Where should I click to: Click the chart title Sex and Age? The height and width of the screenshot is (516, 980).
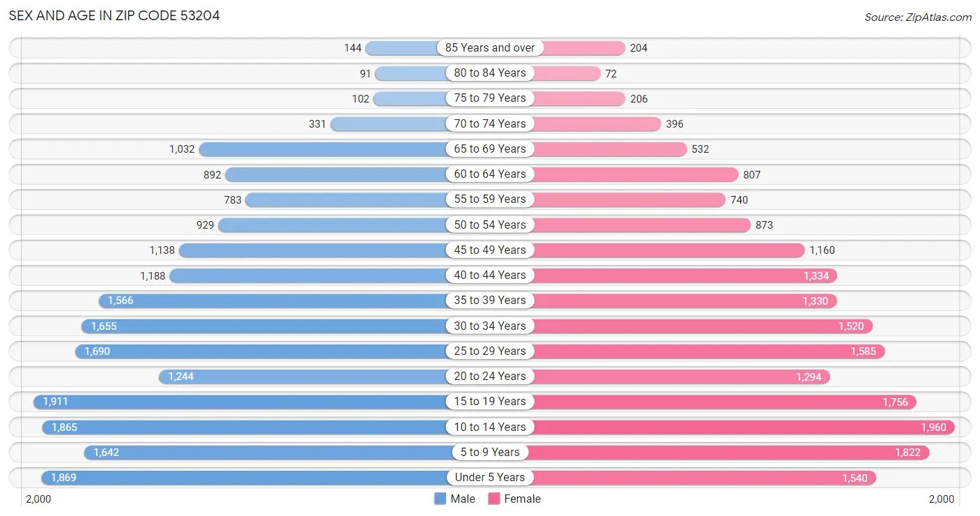coord(114,15)
